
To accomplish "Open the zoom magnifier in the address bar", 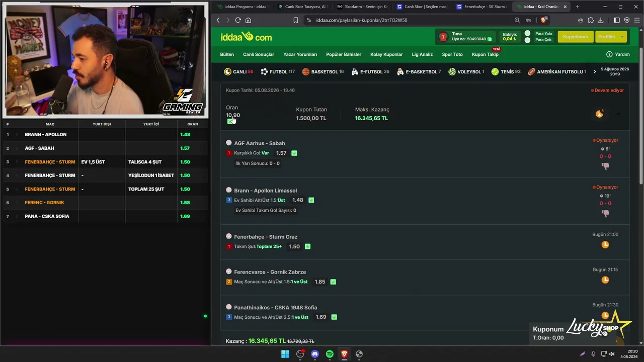I will 517,20.
